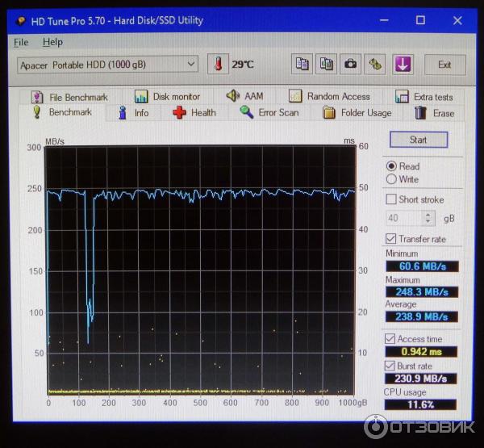Screen dimensions: 484x448
Task: Click the HD Tune app icon in title bar
Action: (x=21, y=21)
